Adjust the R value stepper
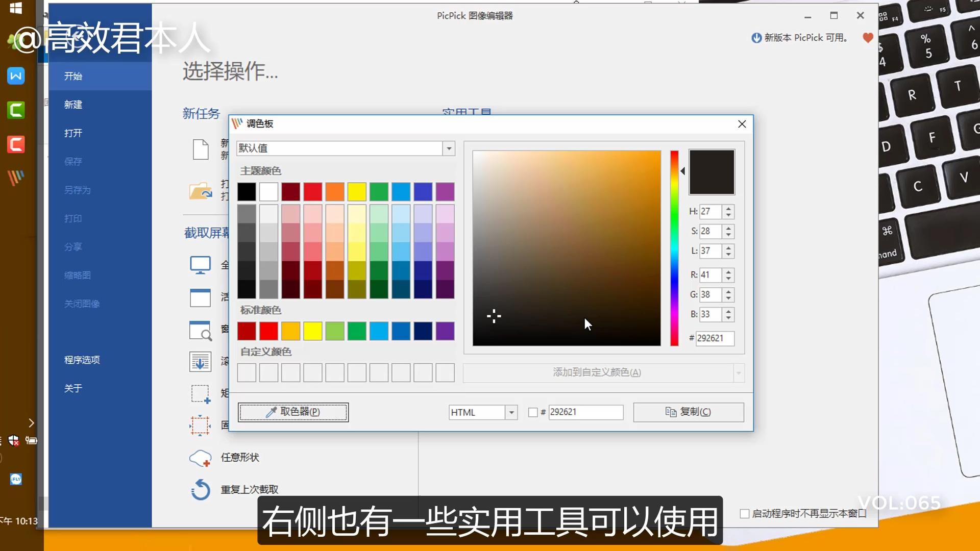This screenshot has width=980, height=551. click(x=728, y=275)
